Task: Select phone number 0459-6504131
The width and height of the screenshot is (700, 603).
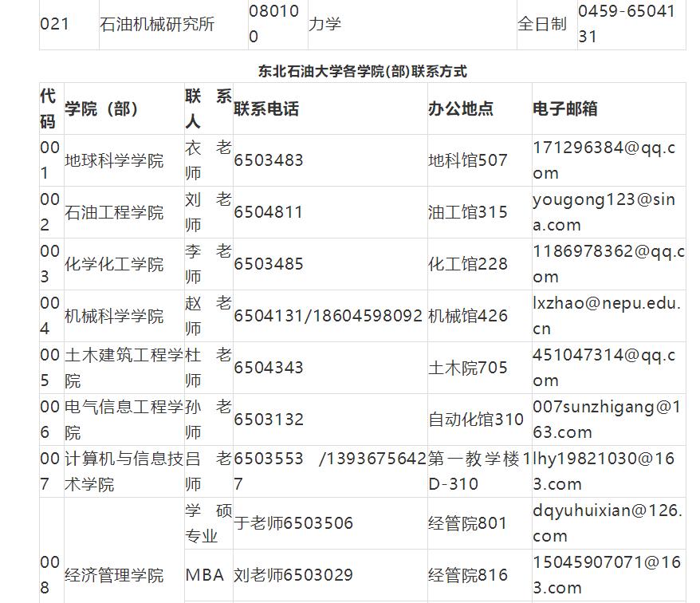Action: coord(627,24)
